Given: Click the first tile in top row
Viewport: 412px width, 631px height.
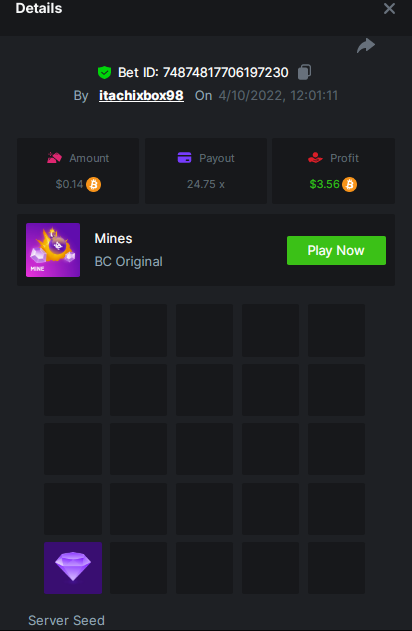Looking at the screenshot, I should [x=73, y=330].
